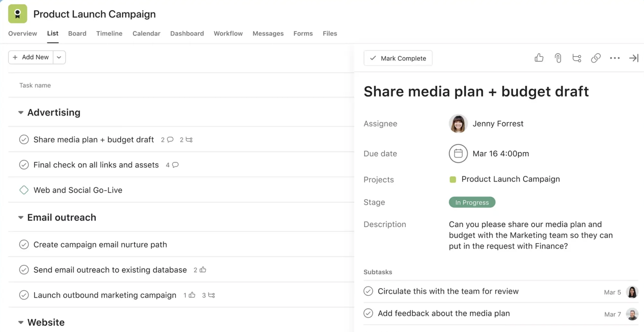
Task: Complete the 'Create campaign email nurture path' task
Action: point(24,244)
